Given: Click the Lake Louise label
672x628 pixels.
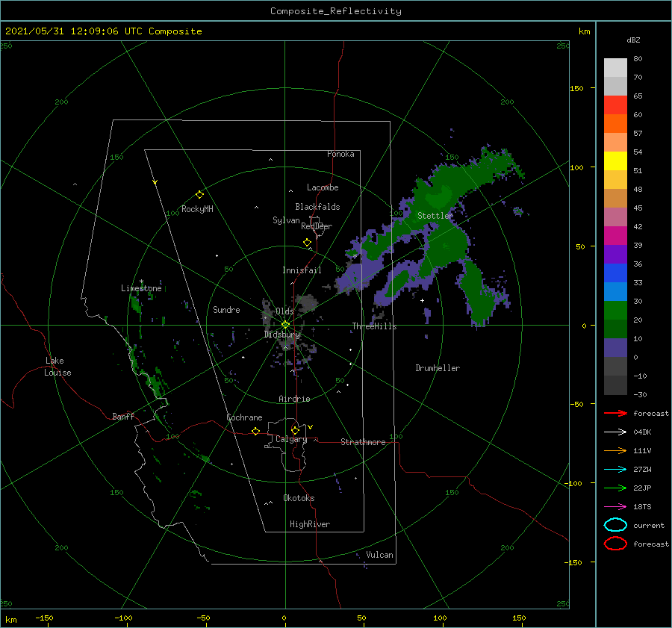Looking at the screenshot, I should pos(57,367).
